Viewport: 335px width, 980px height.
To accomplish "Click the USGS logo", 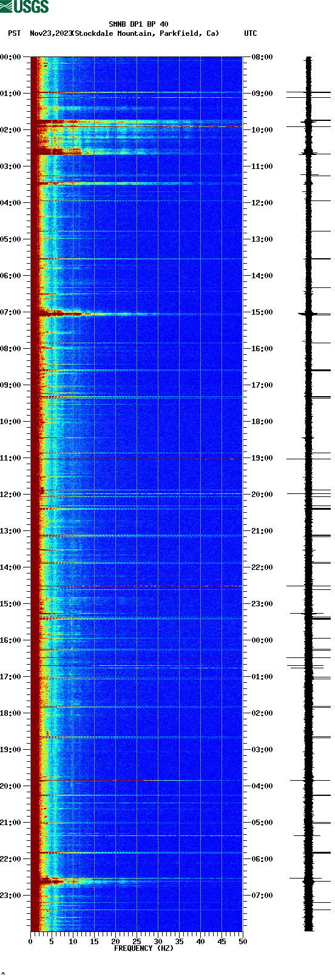I will (24, 7).
